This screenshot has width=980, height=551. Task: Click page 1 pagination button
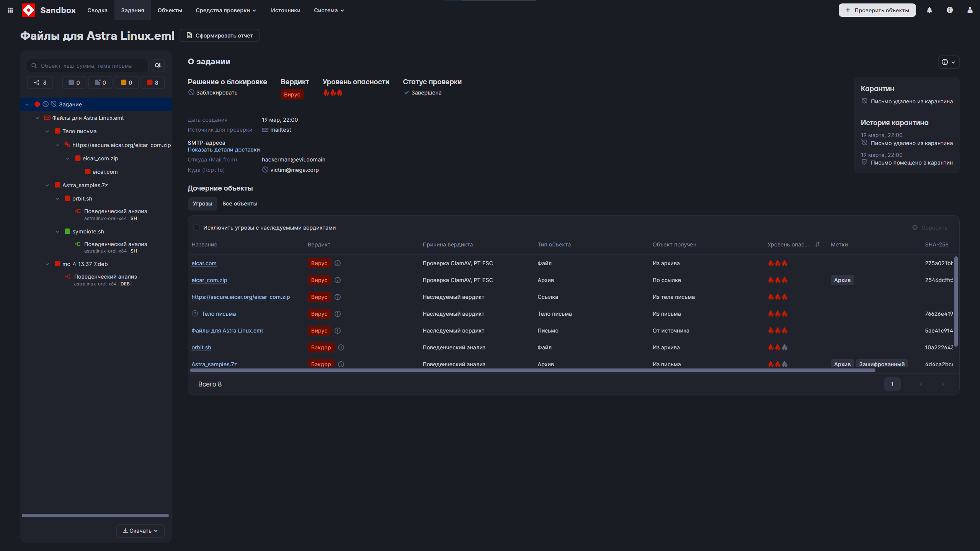(892, 384)
